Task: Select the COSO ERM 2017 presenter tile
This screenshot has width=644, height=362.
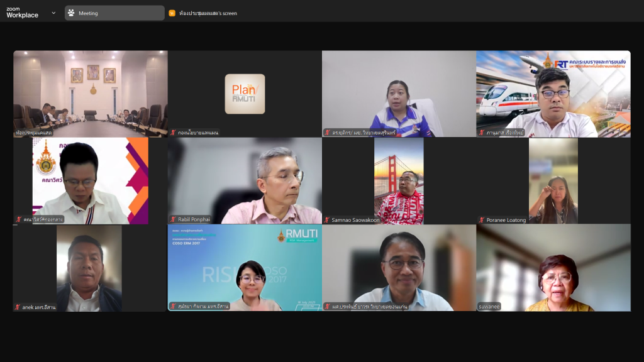Action: coord(245,268)
